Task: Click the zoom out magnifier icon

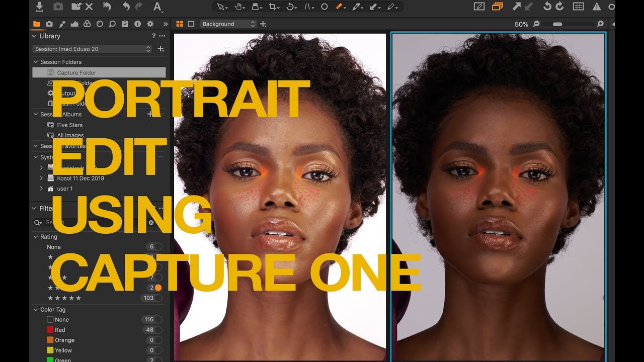Action: 536,24
